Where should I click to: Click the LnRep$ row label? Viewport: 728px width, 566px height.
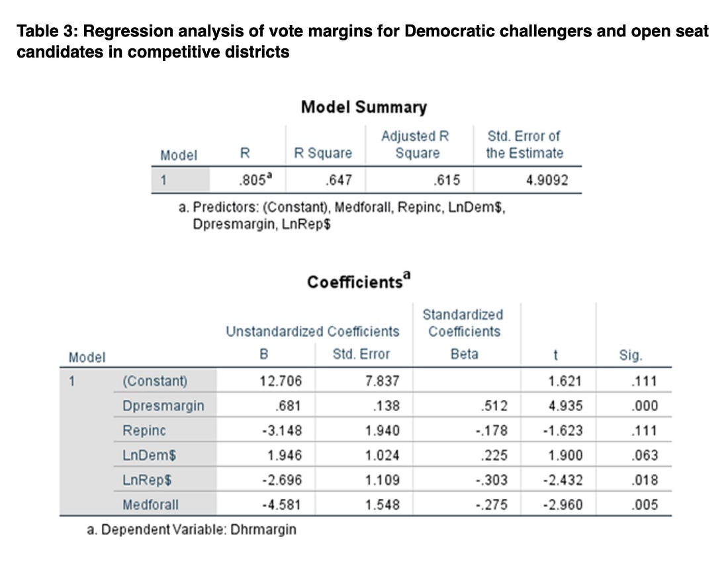pos(147,480)
